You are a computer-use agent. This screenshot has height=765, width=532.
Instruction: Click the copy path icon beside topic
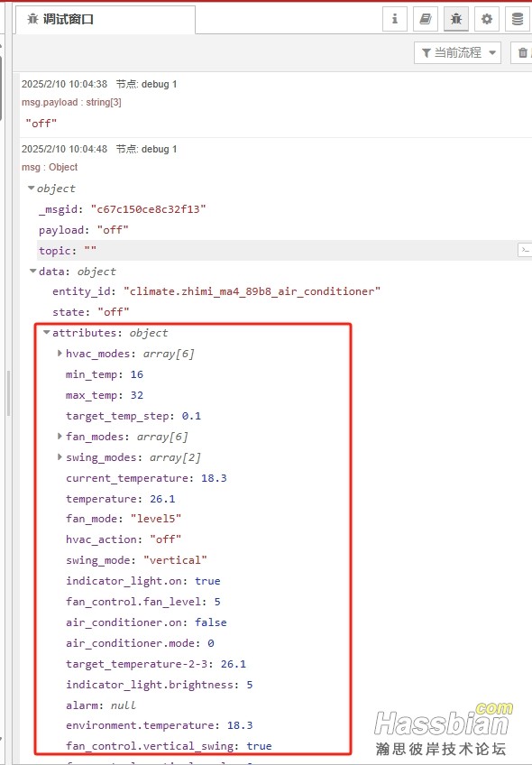pyautogui.click(x=525, y=250)
